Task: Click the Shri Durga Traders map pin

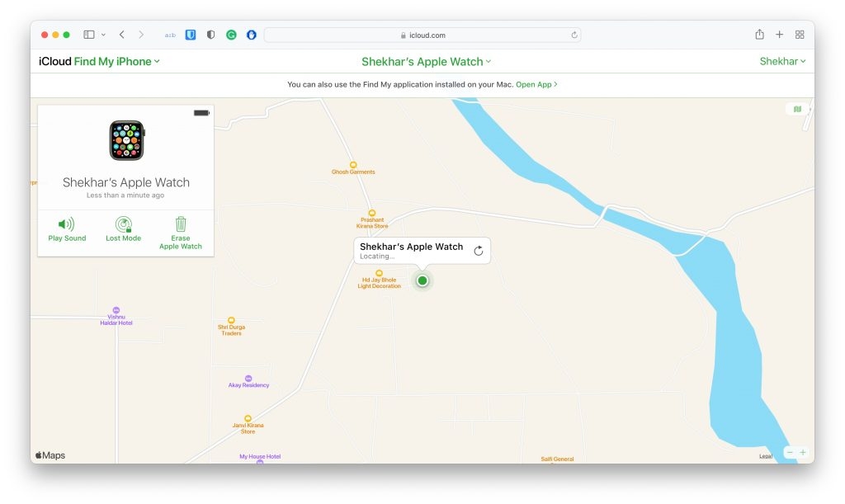Action: click(231, 320)
